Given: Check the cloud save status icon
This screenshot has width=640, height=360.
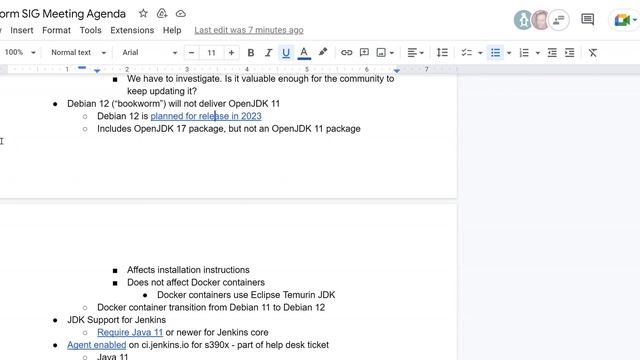Looking at the screenshot, I should coord(180,13).
